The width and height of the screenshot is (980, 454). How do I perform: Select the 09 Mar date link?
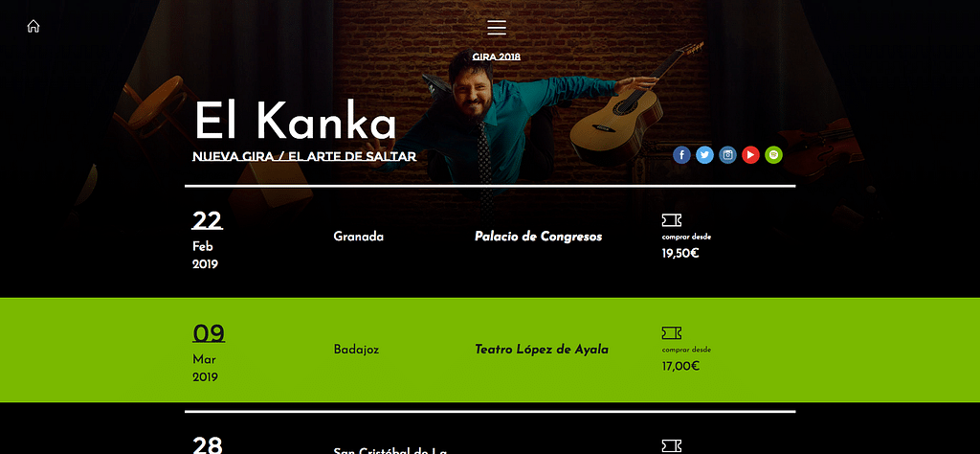pyautogui.click(x=209, y=334)
